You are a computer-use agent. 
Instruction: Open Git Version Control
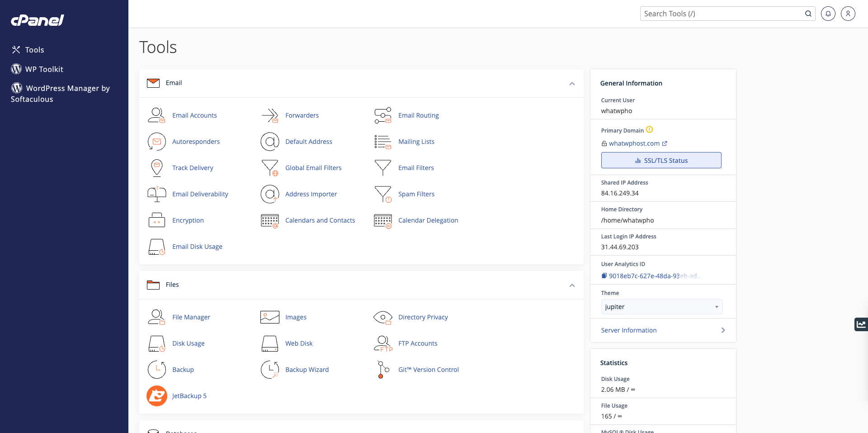tap(383, 370)
